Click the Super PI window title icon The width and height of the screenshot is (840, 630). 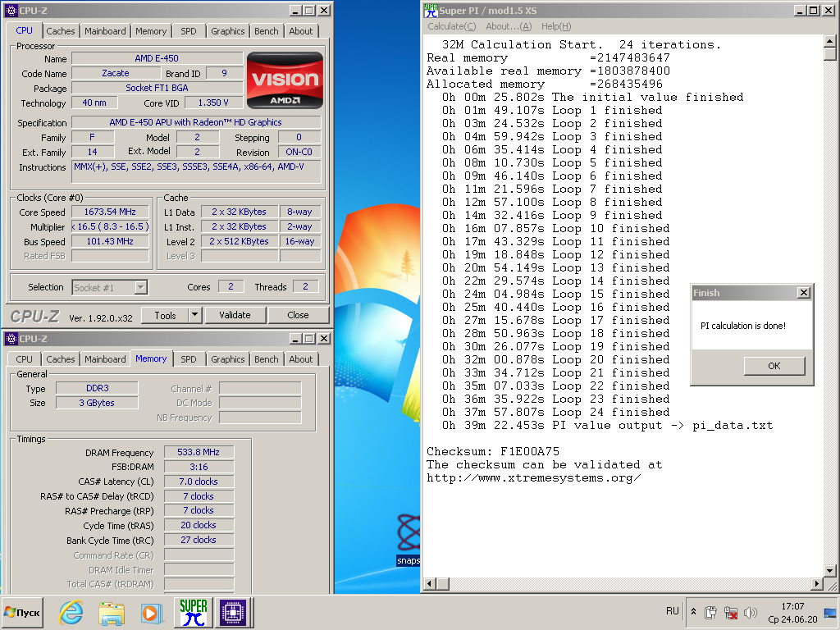coord(430,10)
